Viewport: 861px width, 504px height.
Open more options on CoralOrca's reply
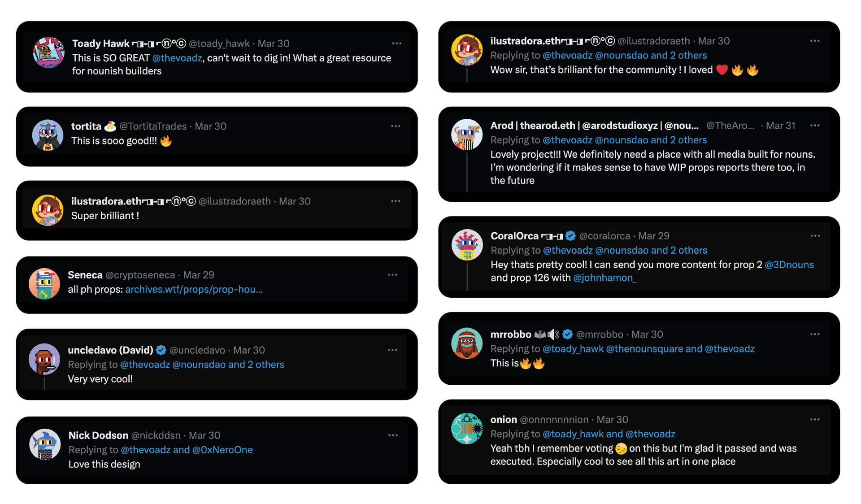click(x=815, y=236)
